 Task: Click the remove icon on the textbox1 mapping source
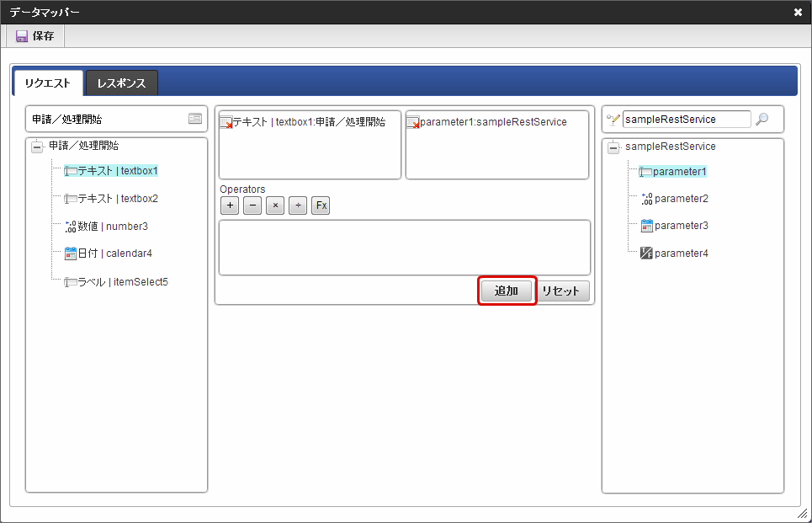(226, 123)
